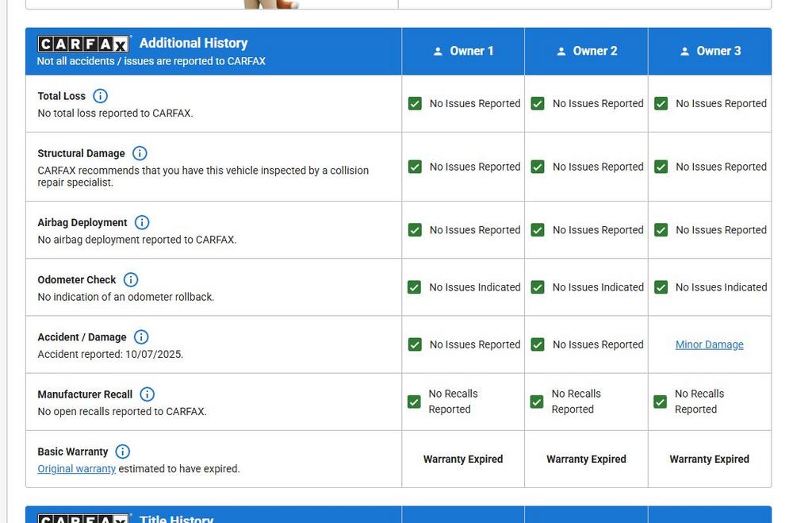This screenshot has width=812, height=523.
Task: Open the Accident / Damage info icon
Action: 141,337
